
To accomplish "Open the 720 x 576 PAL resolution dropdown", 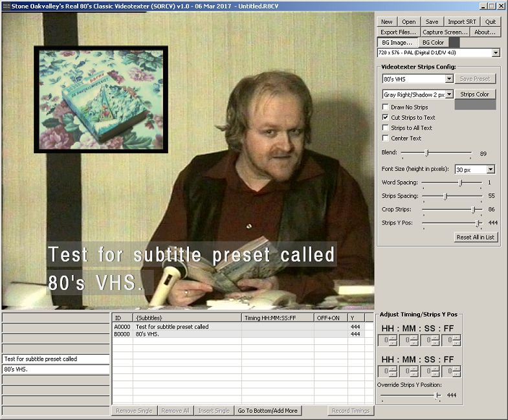I will [x=496, y=53].
